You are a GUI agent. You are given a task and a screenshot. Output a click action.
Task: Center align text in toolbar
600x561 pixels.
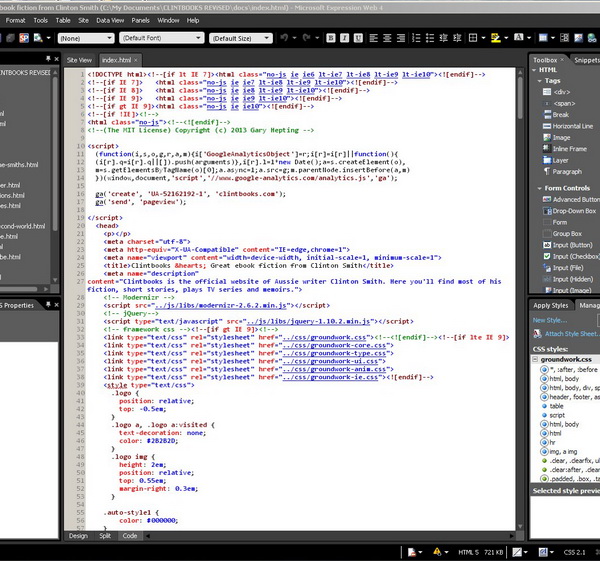point(387,38)
